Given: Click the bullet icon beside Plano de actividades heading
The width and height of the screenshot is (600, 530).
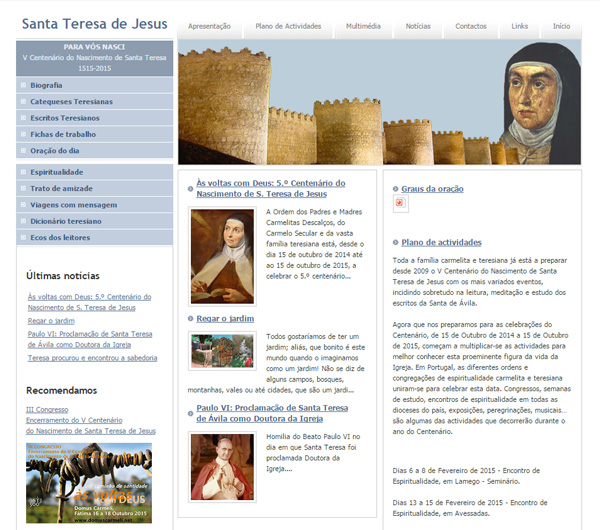Looking at the screenshot, I should (x=396, y=242).
